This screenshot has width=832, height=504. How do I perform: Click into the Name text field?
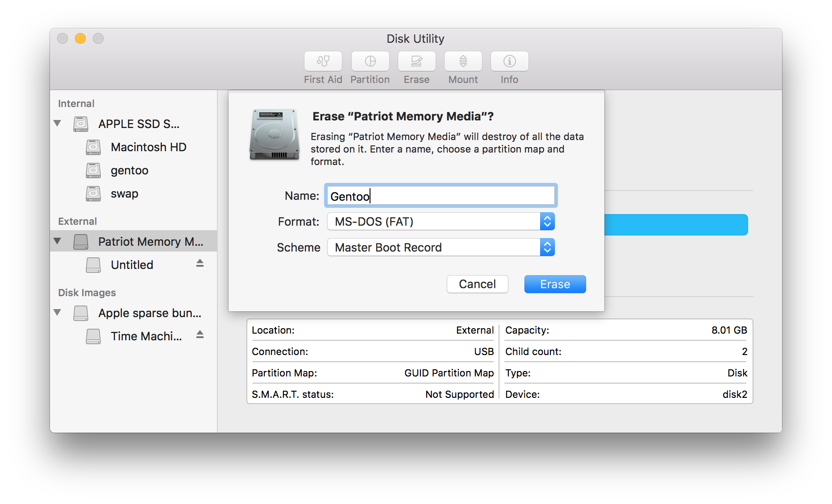click(x=441, y=196)
